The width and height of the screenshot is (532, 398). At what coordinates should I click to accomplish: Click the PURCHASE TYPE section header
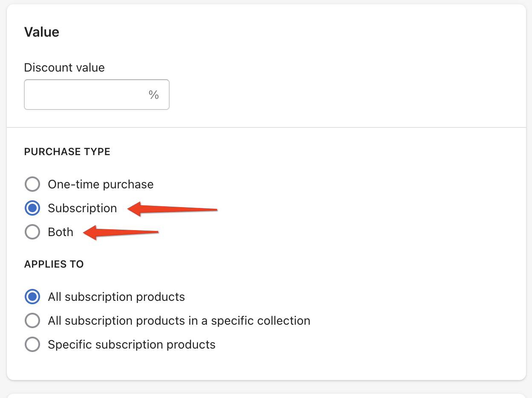click(x=67, y=152)
